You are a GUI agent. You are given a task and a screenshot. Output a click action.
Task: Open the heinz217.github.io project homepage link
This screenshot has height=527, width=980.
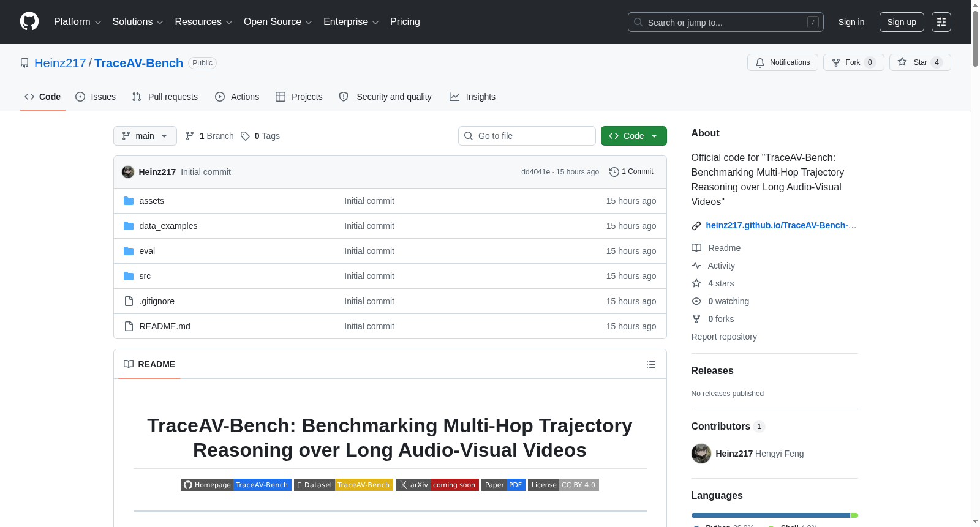point(781,225)
